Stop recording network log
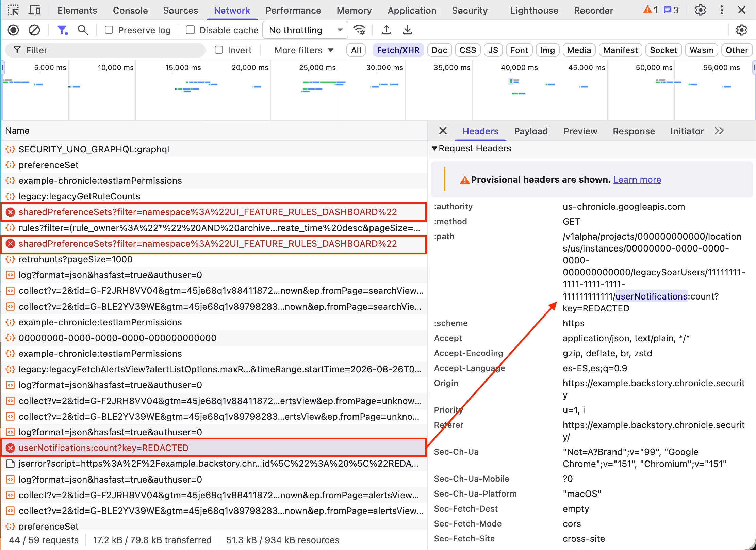 13,30
